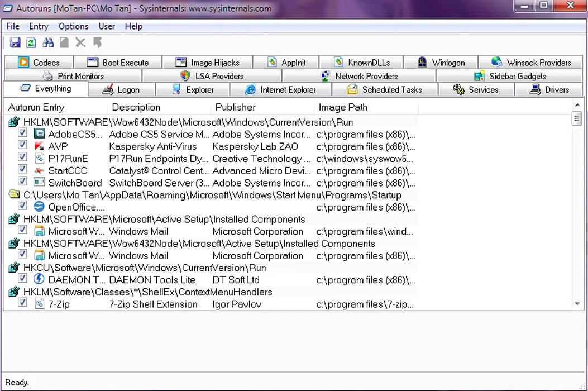Switch to the Logon tab

[x=122, y=90]
